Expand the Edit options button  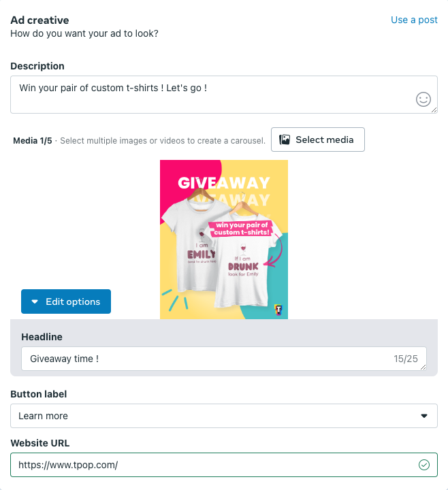[66, 301]
